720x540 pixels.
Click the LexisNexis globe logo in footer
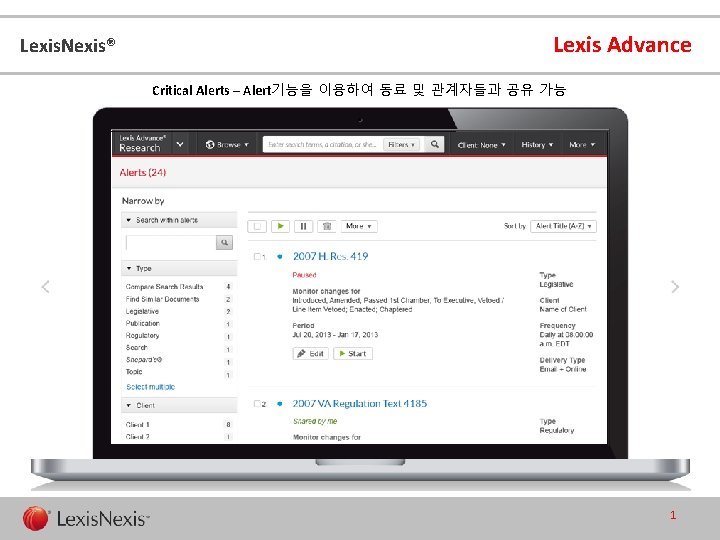(x=35, y=519)
